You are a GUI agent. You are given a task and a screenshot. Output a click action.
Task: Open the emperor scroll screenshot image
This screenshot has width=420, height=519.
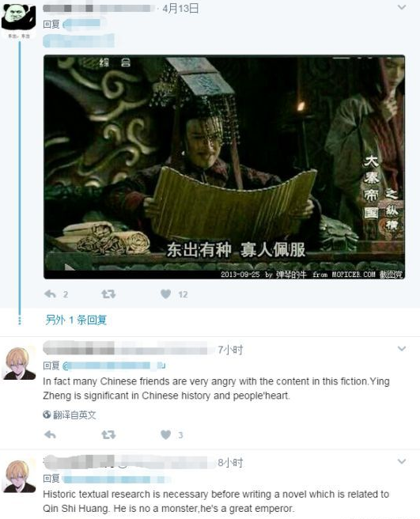point(224,167)
